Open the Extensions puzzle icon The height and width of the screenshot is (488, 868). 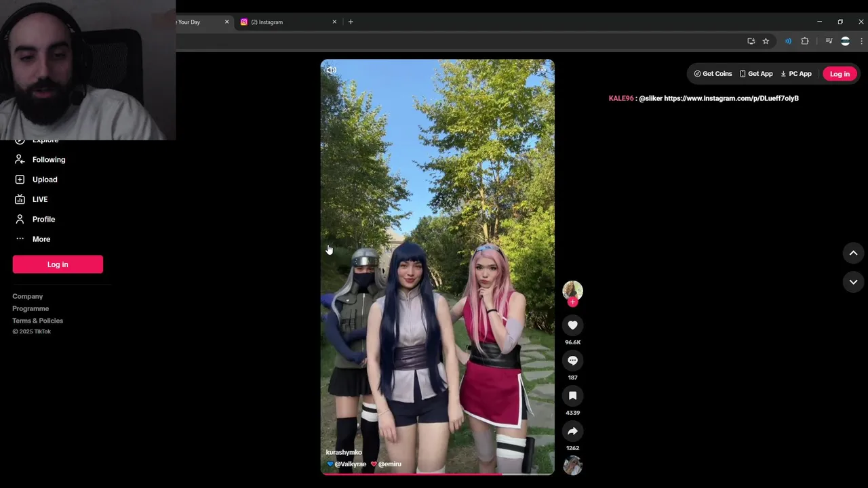click(x=805, y=41)
